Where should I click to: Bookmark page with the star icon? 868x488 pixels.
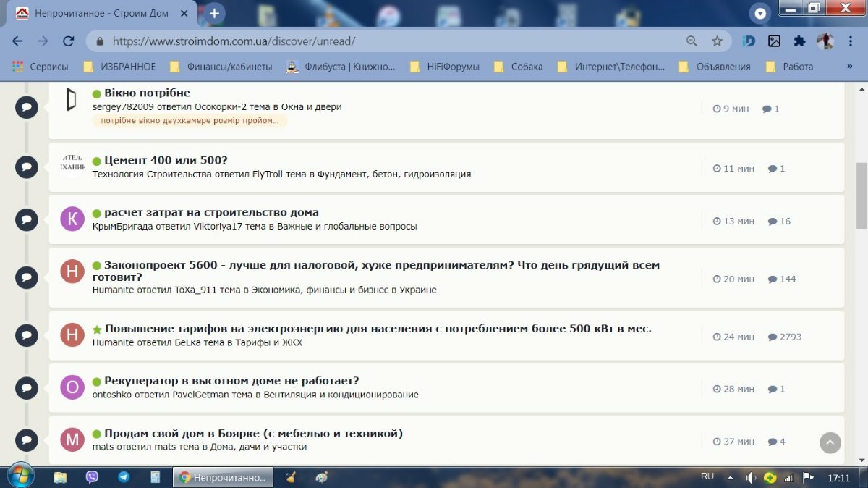pos(717,41)
